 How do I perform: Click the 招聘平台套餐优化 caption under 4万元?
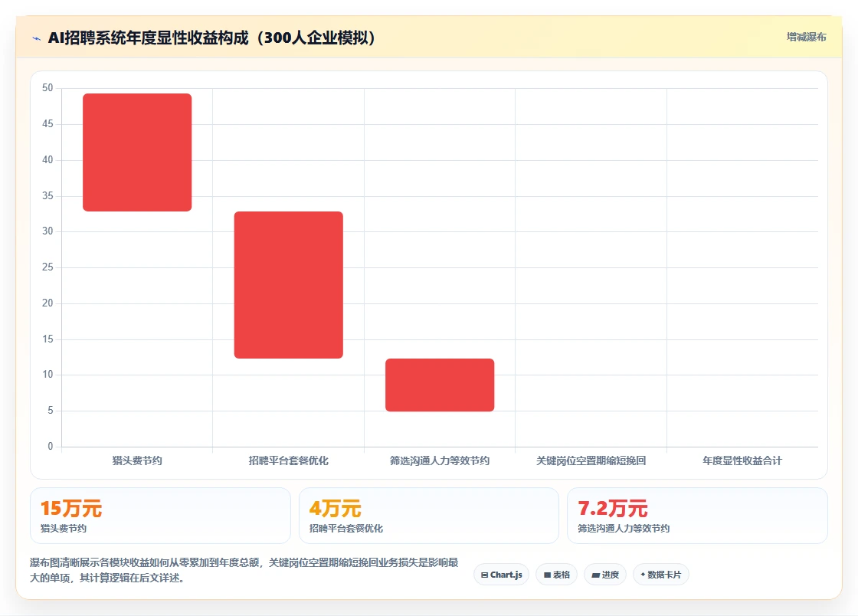(345, 529)
